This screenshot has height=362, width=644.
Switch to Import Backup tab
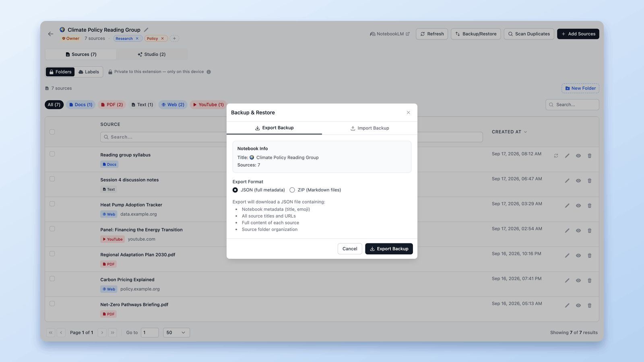pos(369,128)
